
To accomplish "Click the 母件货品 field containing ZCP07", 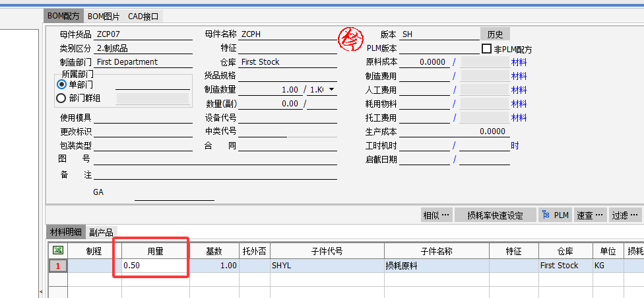I will [x=143, y=34].
